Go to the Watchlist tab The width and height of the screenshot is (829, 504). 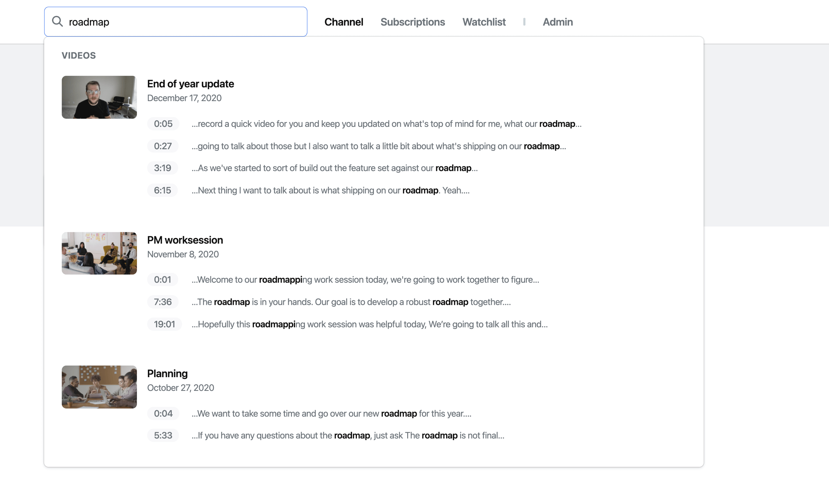[x=483, y=22]
